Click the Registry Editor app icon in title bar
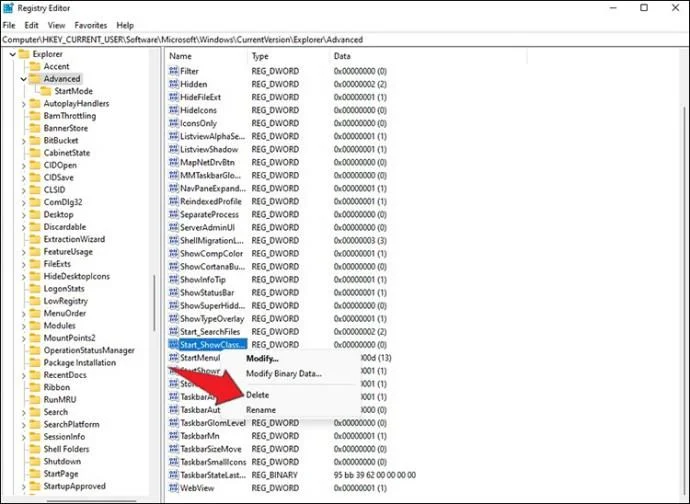Image resolution: width=690 pixels, height=504 pixels. point(8,8)
